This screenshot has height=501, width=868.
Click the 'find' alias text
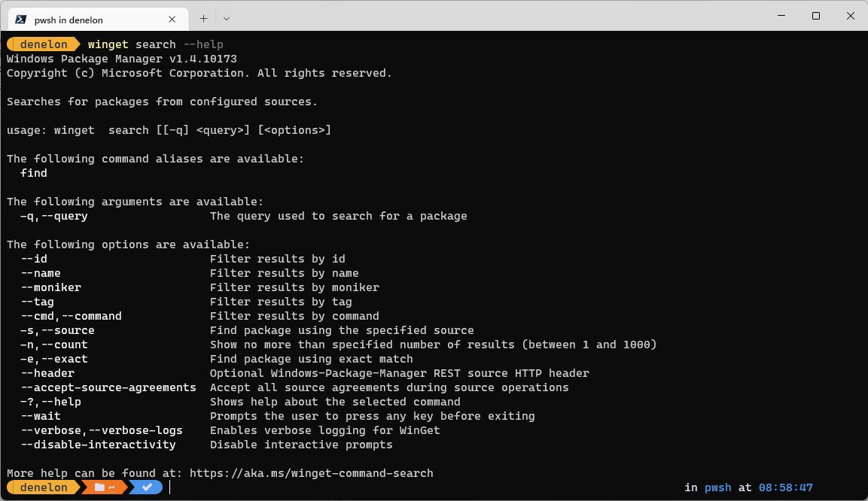34,173
